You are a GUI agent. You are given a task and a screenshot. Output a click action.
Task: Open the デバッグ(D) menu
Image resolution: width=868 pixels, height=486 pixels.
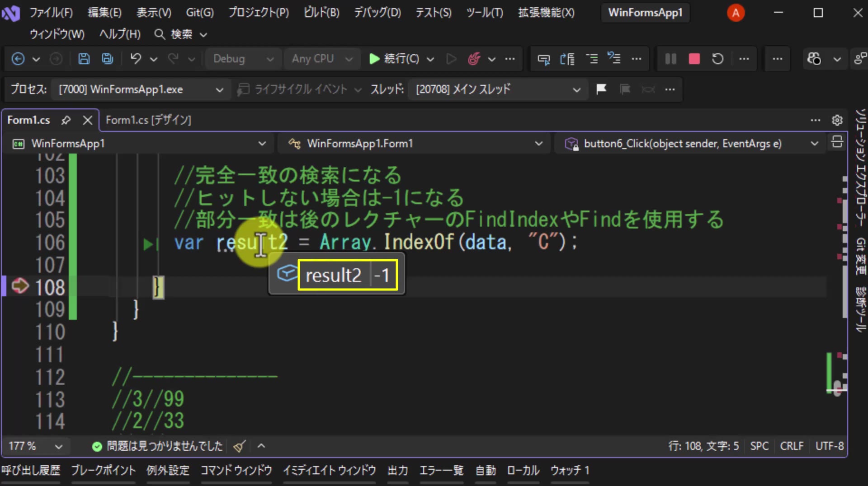coord(377,13)
